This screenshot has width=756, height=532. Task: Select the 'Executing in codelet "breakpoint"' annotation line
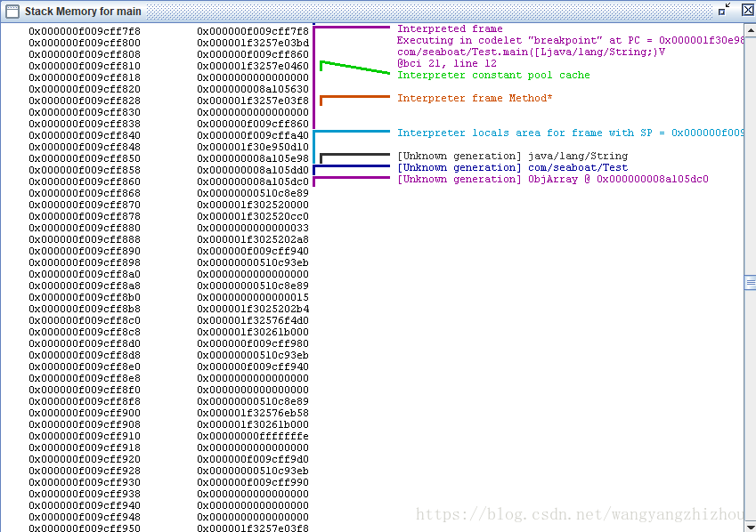coord(571,41)
